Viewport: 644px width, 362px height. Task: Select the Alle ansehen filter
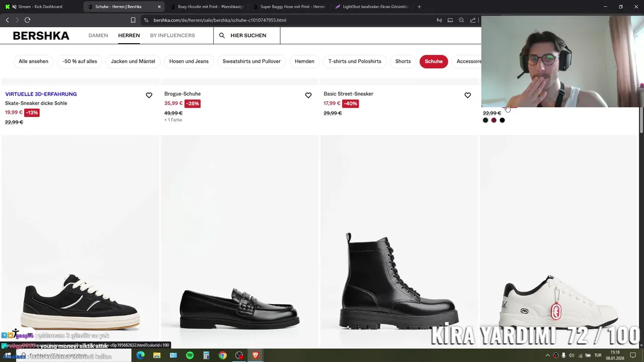tap(34, 61)
